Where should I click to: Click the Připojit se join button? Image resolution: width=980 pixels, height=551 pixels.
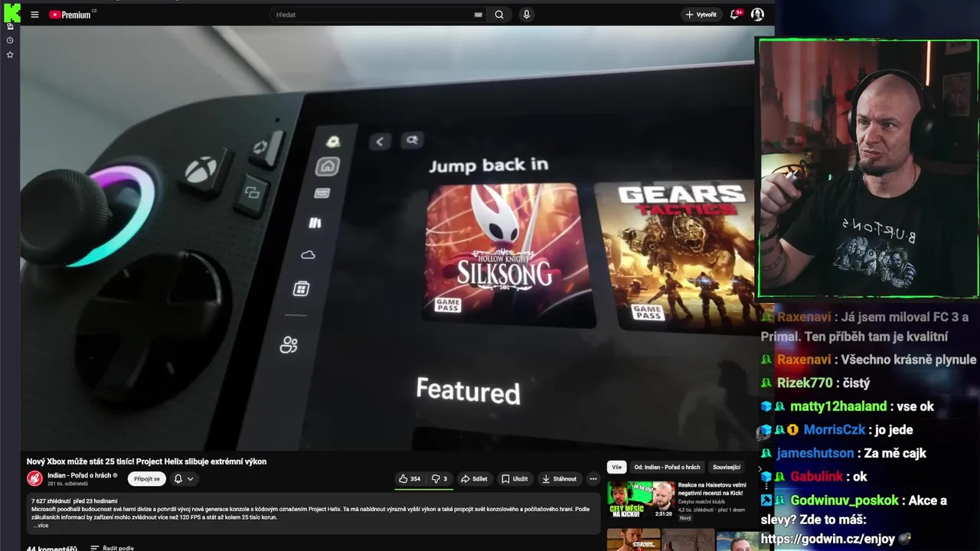click(147, 479)
